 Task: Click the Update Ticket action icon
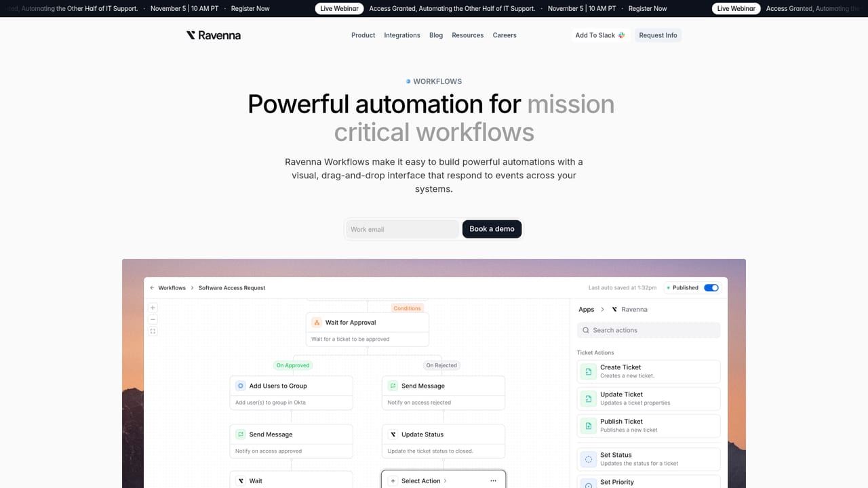588,399
